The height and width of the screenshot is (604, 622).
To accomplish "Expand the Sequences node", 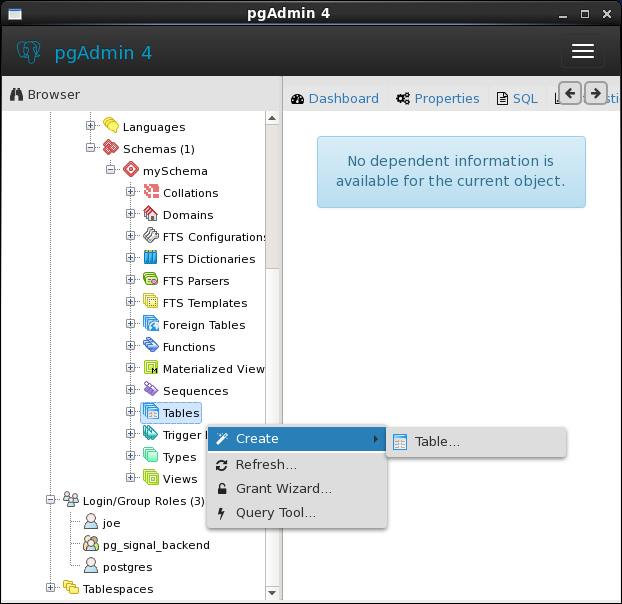I will 131,390.
